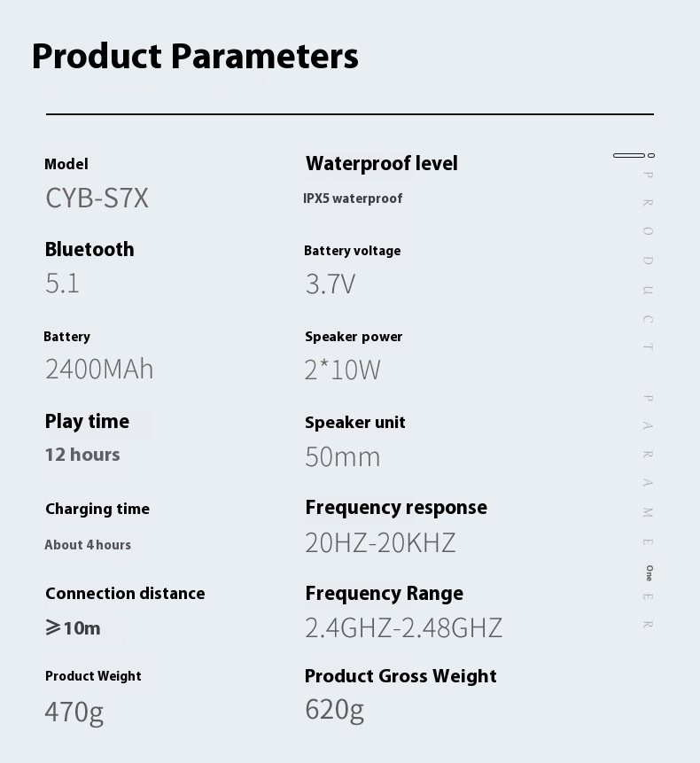The width and height of the screenshot is (700, 763).
Task: Select the connection distance value ≥10m
Action: click(x=73, y=628)
